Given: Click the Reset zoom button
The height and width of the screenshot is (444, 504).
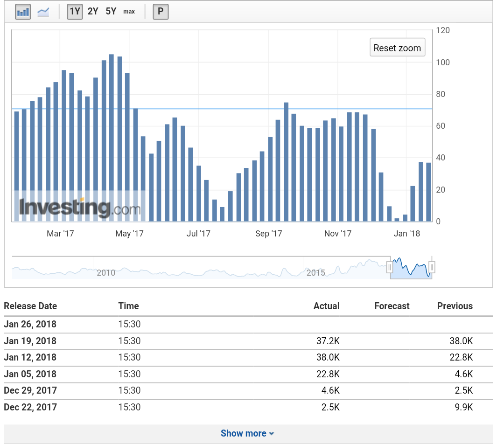Looking at the screenshot, I should [x=397, y=48].
